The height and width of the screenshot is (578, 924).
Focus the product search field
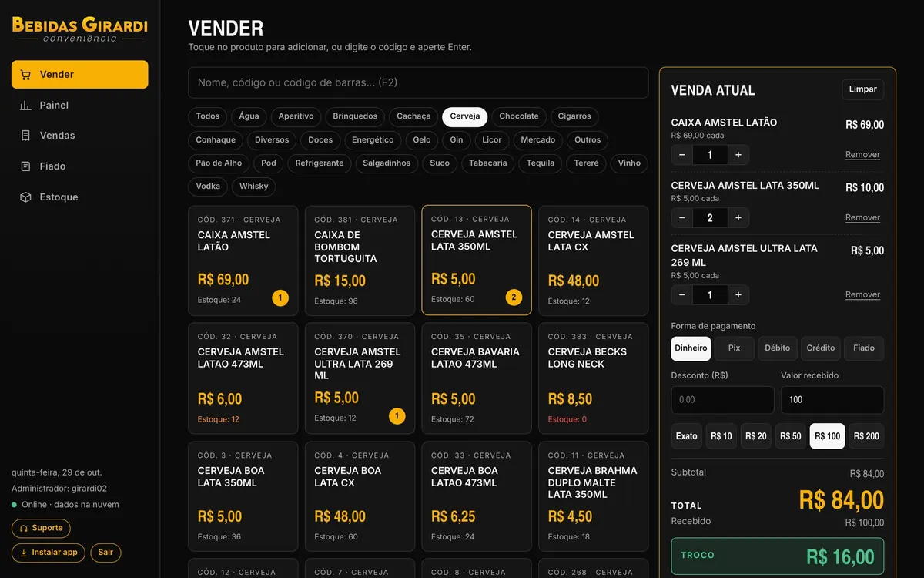tap(418, 82)
